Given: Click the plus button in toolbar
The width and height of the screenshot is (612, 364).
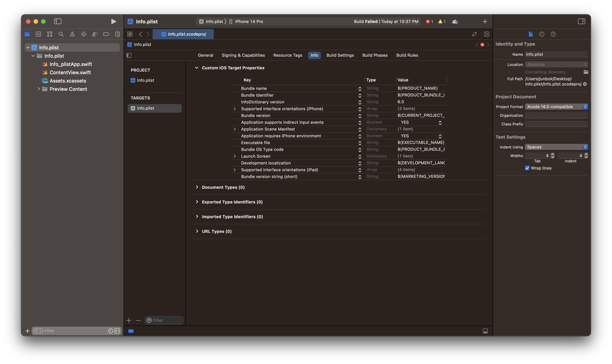Looking at the screenshot, I should 485,22.
